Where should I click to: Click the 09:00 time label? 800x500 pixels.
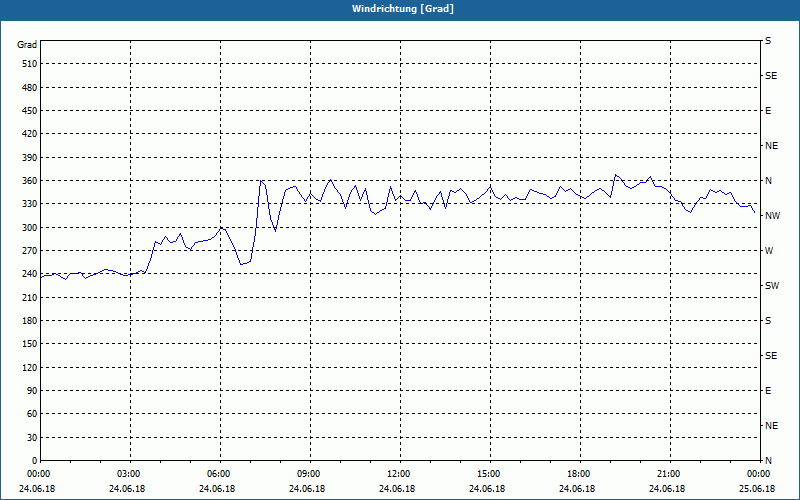tap(309, 474)
